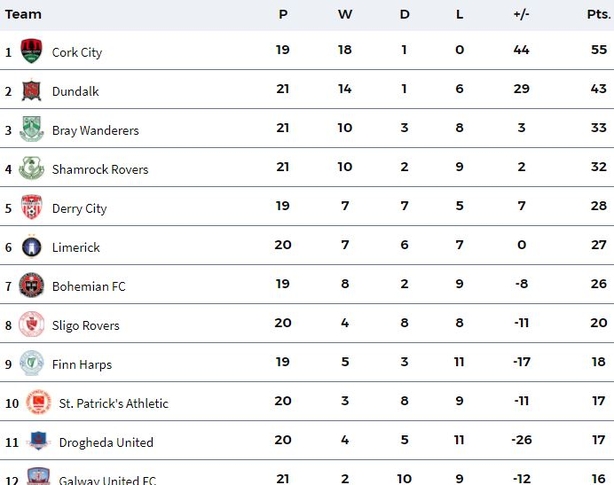Click the Bohemian FC crest icon
This screenshot has height=485, width=614.
pos(31,285)
